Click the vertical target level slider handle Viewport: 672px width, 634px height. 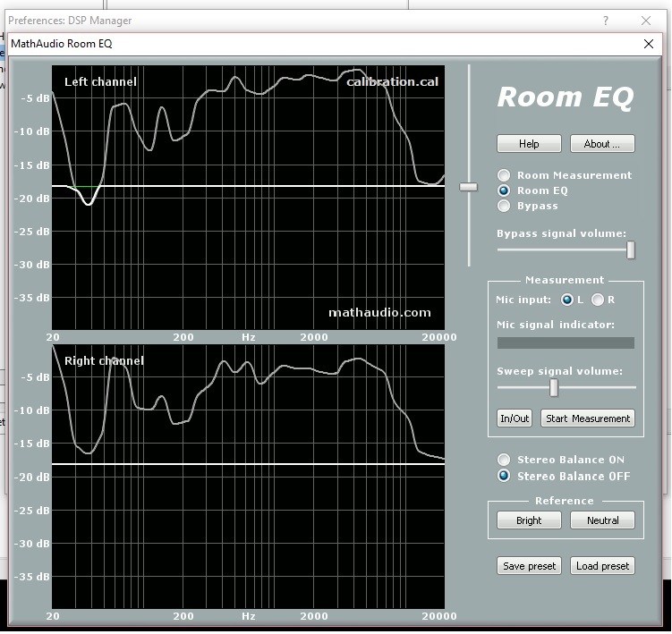[469, 187]
